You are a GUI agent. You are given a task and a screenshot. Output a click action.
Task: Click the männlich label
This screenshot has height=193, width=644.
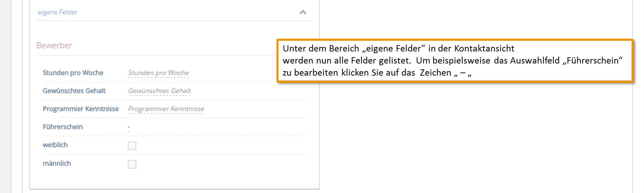pyautogui.click(x=57, y=163)
